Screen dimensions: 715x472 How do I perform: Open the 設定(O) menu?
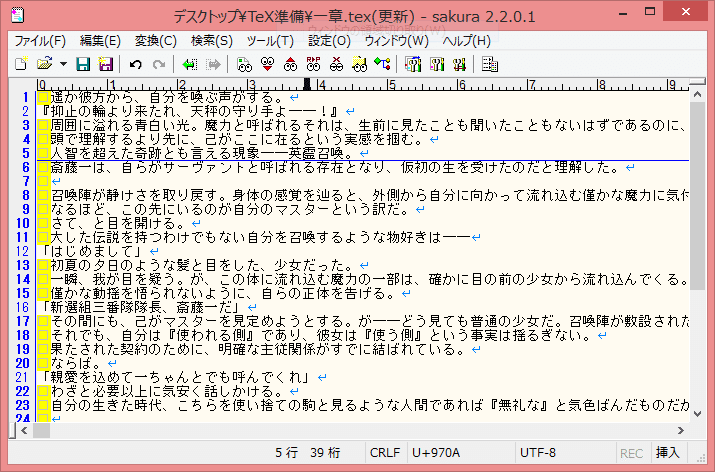329,41
